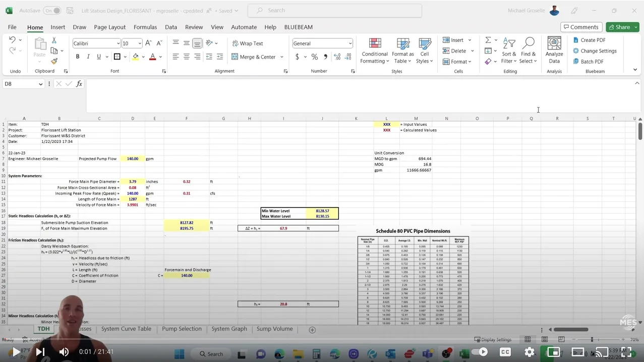Open the Comments pane button
Viewport: 644px width, 362px height.
coord(581,27)
